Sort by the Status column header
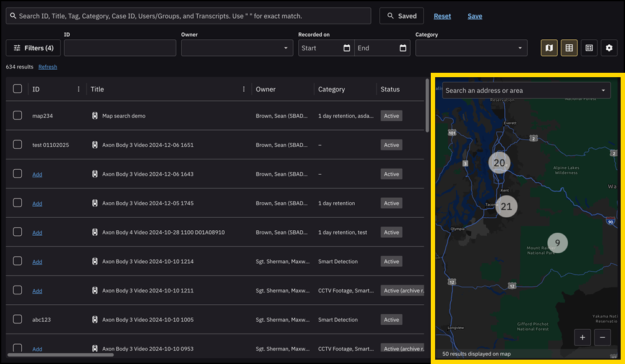 [390, 89]
